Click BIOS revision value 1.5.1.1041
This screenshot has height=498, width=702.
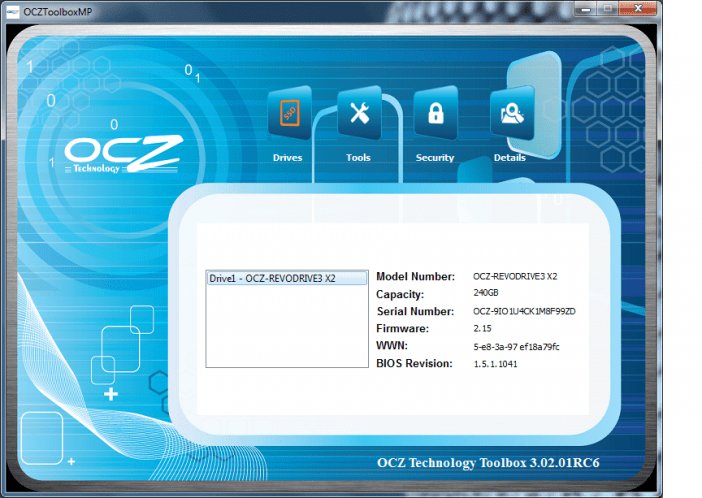pos(495,364)
